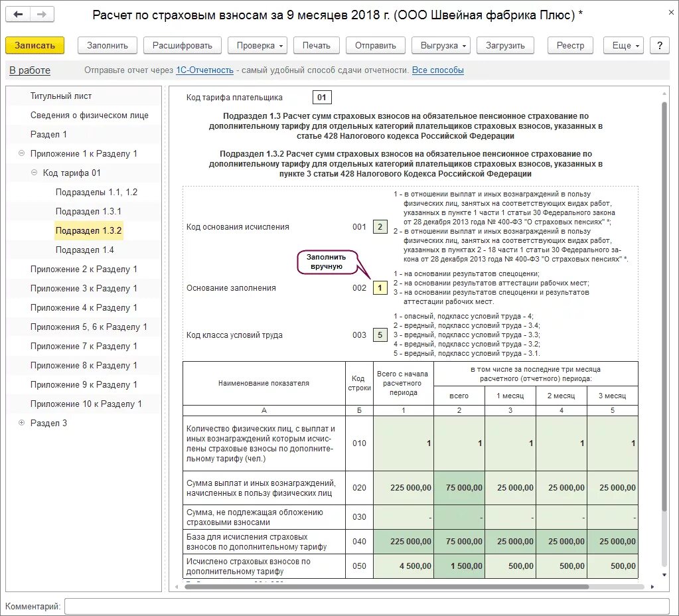Click the 2 месяц 25 000,00 cell in row 040
Screen dimensions: 679x616
click(562, 542)
